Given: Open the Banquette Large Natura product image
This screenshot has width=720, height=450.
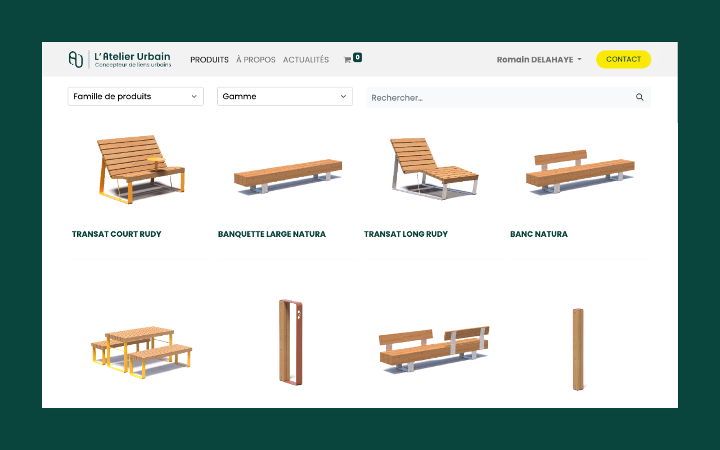Looking at the screenshot, I should [288, 176].
